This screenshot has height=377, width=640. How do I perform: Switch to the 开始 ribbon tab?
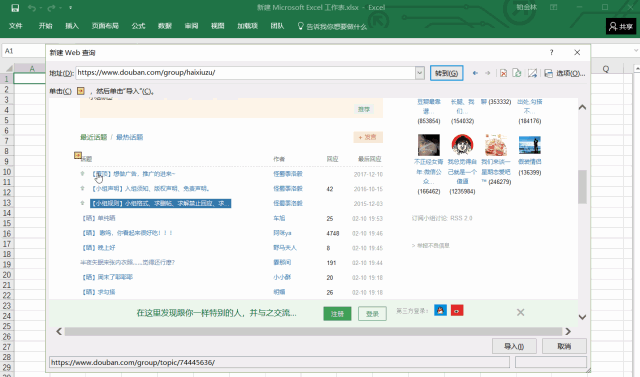coord(45,26)
